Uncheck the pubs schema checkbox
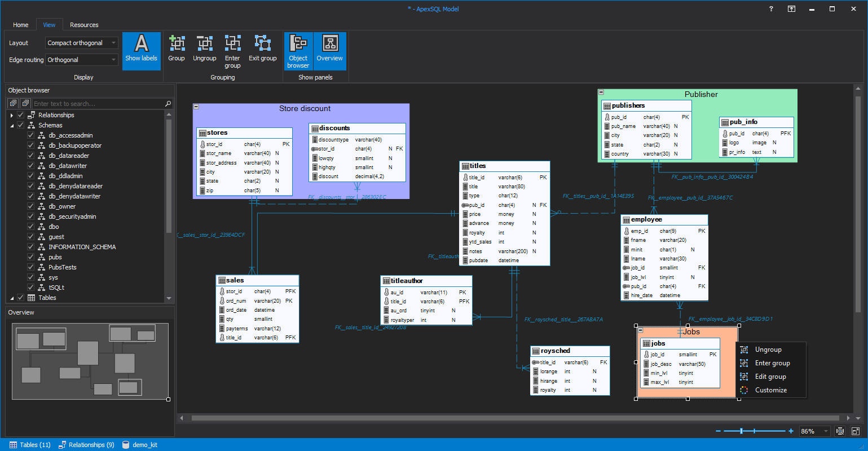Screen dimensions: 868x451 coord(31,257)
